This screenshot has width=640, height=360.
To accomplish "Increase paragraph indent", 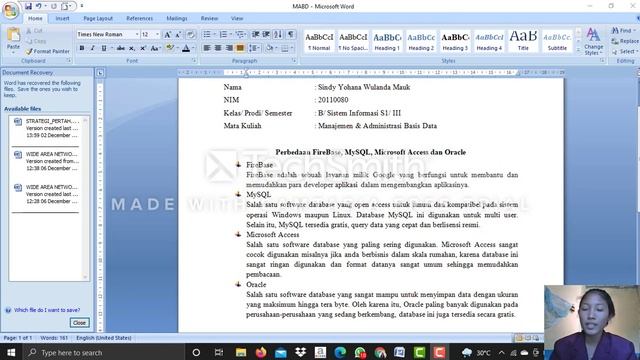I will tap(267, 35).
